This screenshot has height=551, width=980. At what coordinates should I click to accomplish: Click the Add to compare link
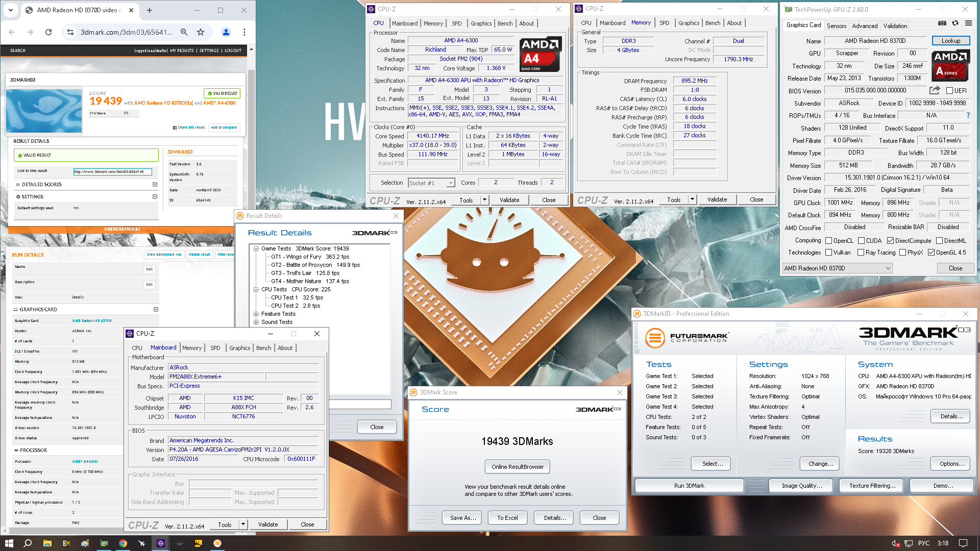[x=224, y=128]
